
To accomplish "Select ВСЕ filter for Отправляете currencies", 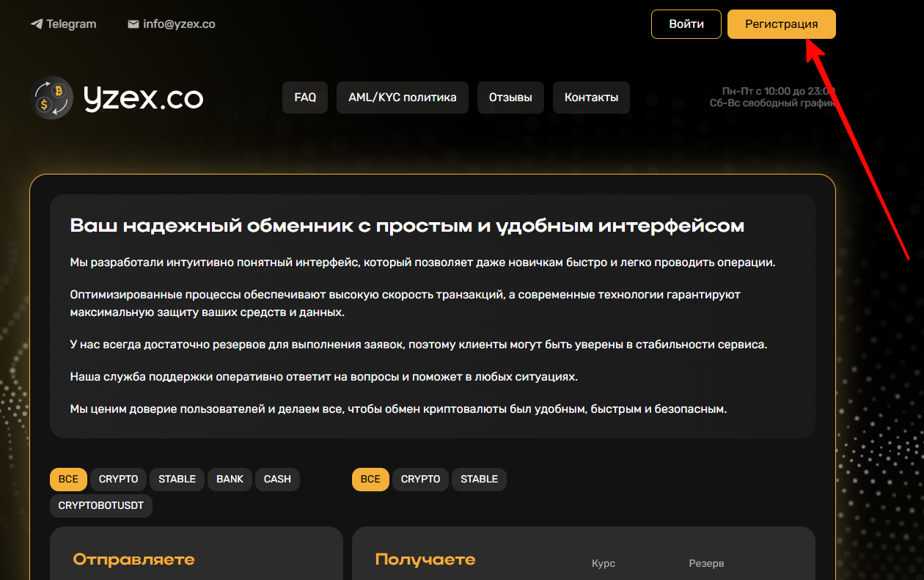I will click(x=68, y=479).
